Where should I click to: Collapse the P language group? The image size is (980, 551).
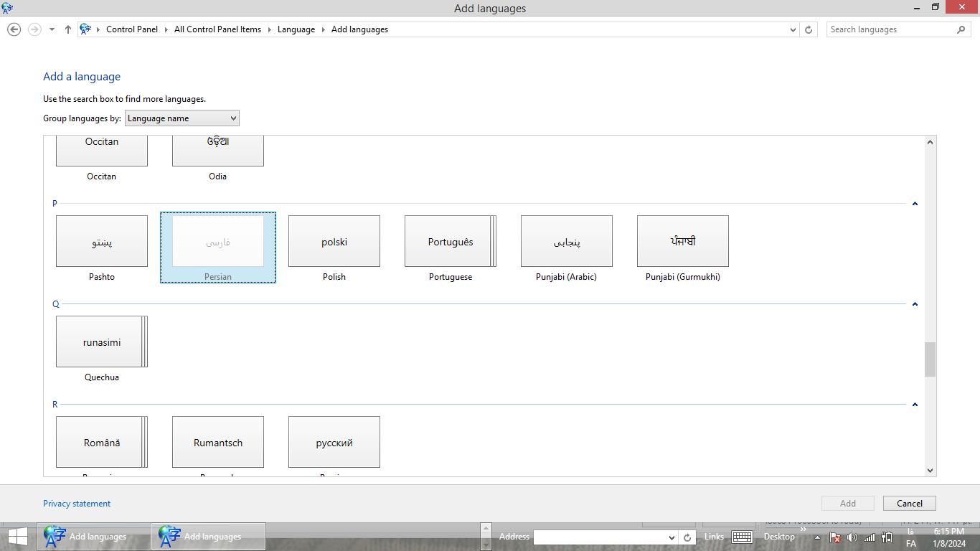pyautogui.click(x=915, y=204)
